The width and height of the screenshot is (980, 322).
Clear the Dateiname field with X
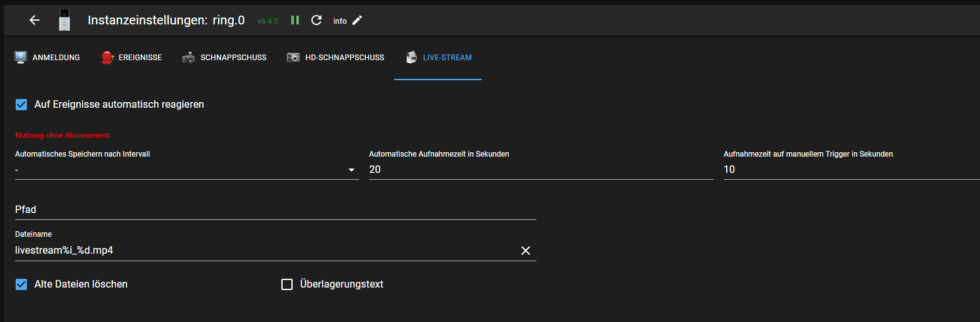click(526, 251)
